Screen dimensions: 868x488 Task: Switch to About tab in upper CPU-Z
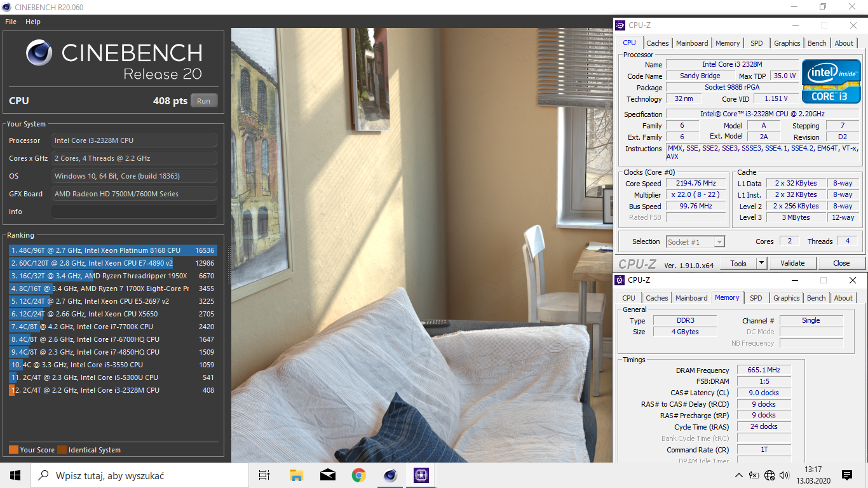pos(844,43)
